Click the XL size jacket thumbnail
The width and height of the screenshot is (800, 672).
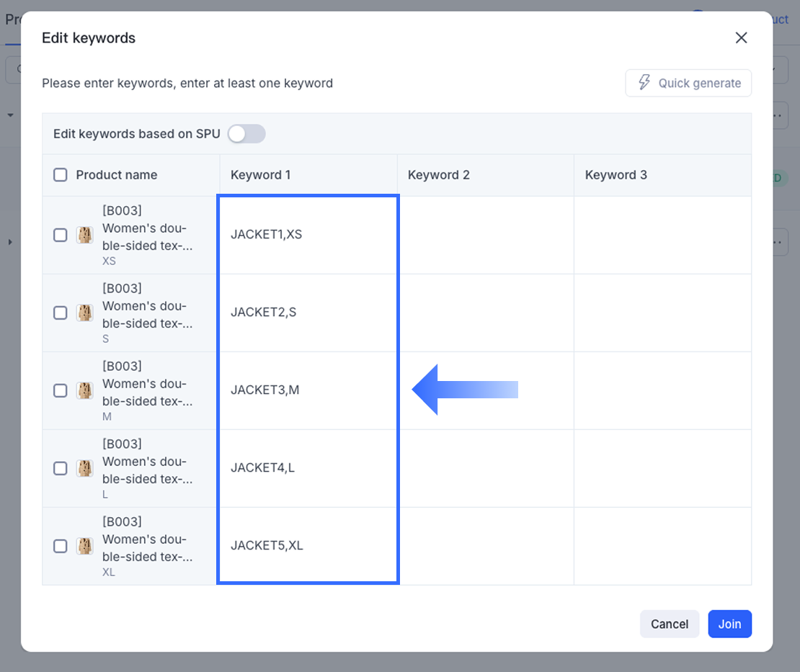(x=85, y=546)
